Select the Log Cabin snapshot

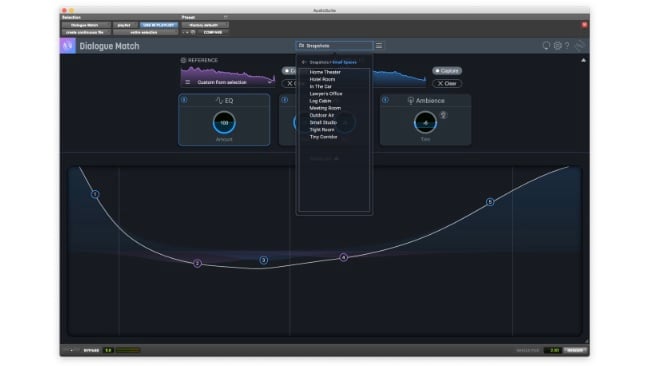(320, 101)
